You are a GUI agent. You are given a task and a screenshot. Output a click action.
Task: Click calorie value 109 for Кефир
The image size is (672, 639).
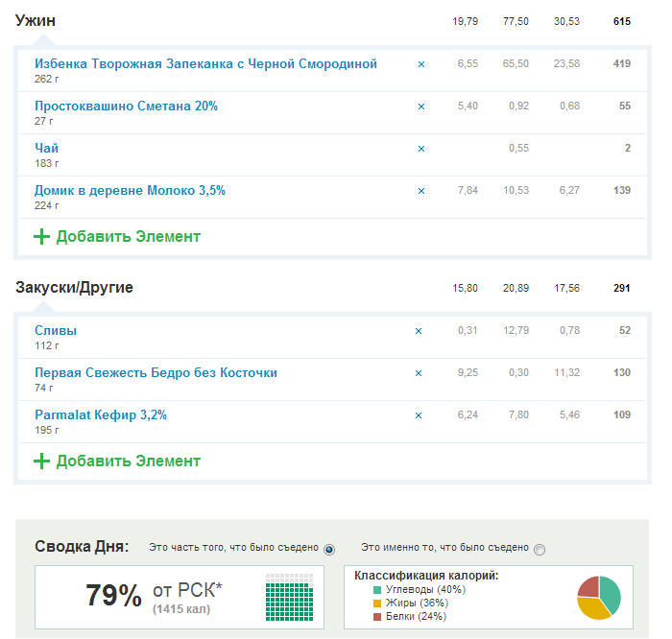(622, 414)
